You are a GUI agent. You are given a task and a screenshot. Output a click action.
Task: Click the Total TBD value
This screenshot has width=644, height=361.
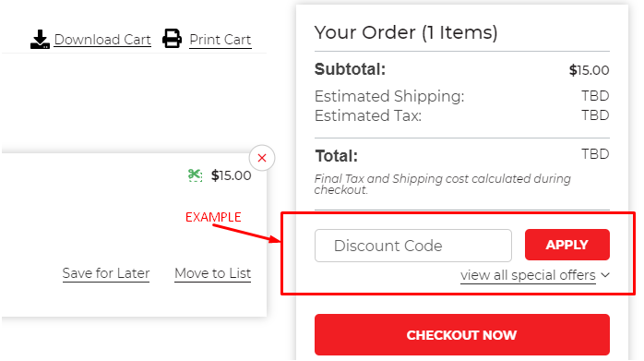tap(595, 154)
